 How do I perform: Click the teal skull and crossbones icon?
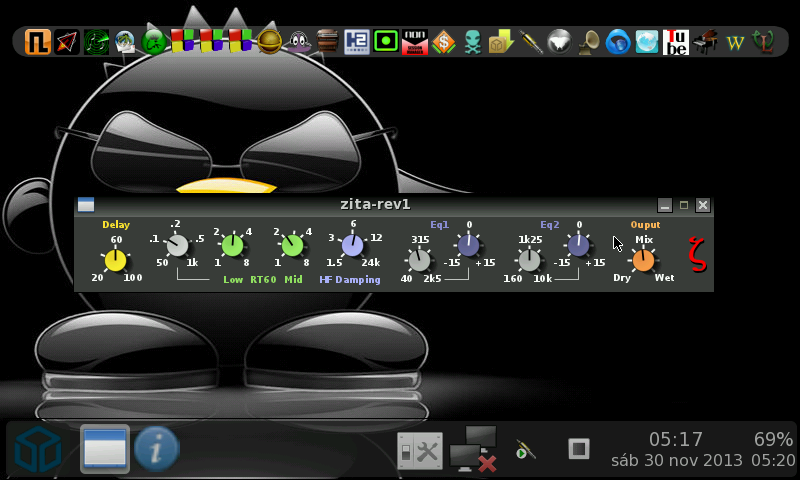(472, 41)
